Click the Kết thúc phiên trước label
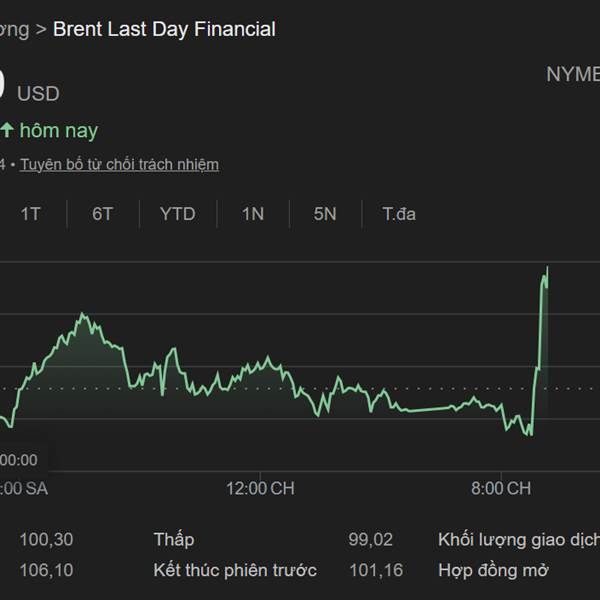The height and width of the screenshot is (600, 600). [x=235, y=570]
